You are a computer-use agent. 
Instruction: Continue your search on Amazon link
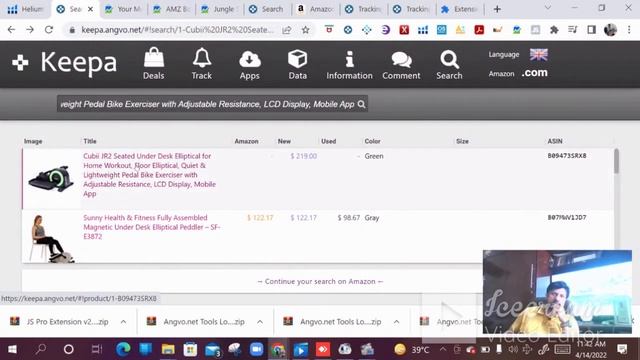(x=320, y=281)
